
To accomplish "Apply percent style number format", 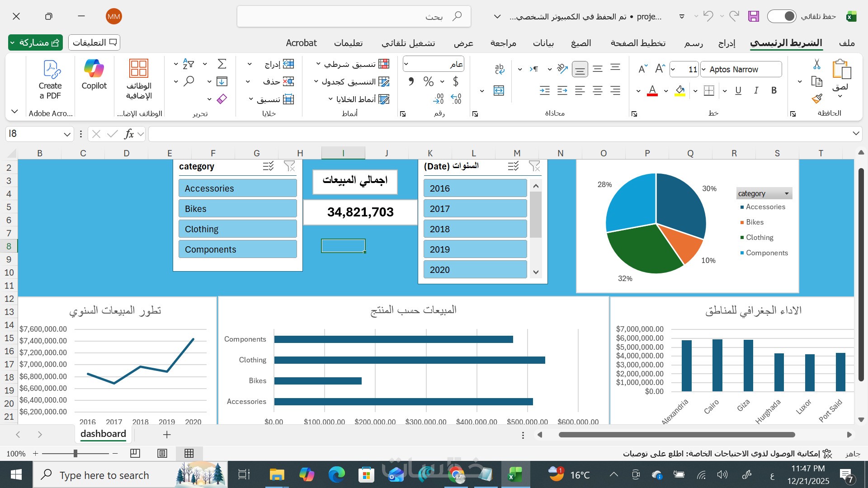I will tap(428, 82).
